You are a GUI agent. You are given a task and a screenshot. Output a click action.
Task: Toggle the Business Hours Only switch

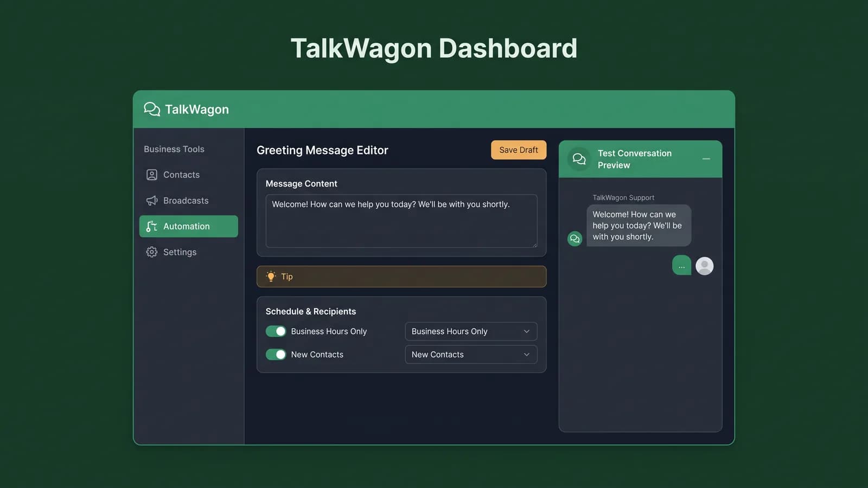pyautogui.click(x=276, y=331)
